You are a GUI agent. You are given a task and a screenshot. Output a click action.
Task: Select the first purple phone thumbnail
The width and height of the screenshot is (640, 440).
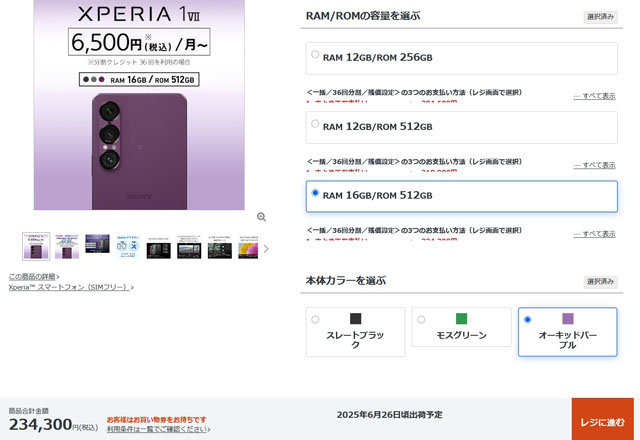click(x=36, y=247)
